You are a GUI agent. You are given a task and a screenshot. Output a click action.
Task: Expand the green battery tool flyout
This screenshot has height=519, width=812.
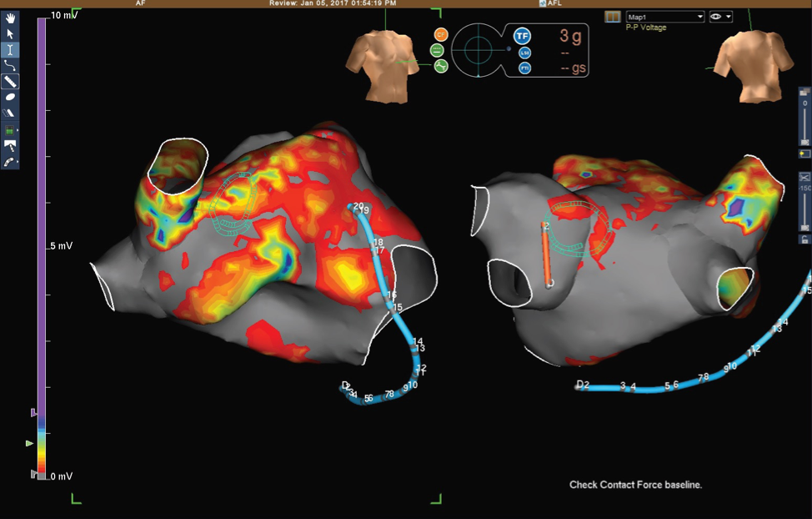(x=11, y=131)
